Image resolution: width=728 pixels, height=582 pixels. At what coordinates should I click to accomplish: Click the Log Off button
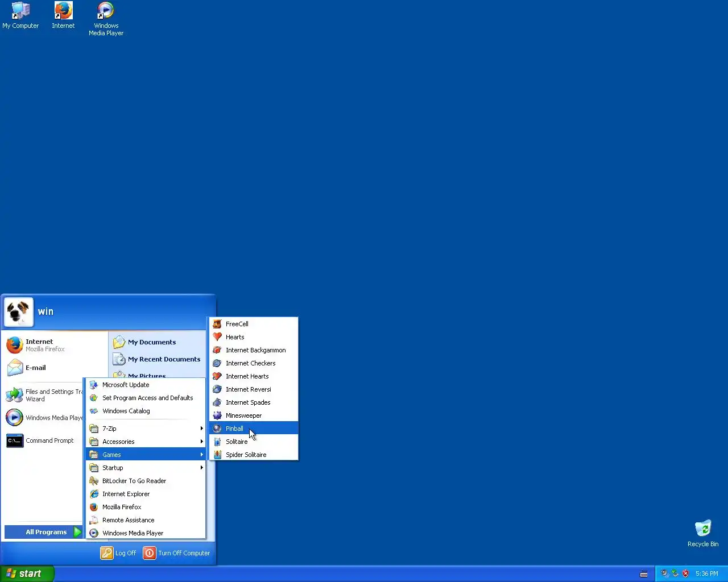coord(118,553)
